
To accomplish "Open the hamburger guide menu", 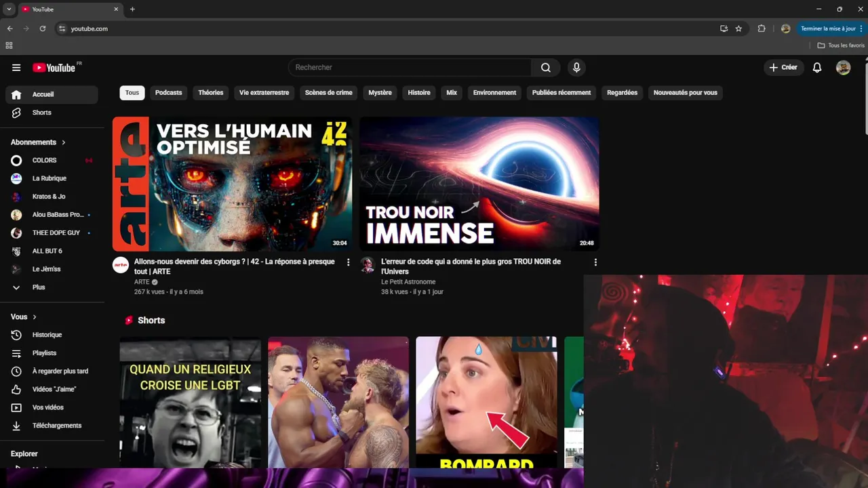I will (x=16, y=68).
